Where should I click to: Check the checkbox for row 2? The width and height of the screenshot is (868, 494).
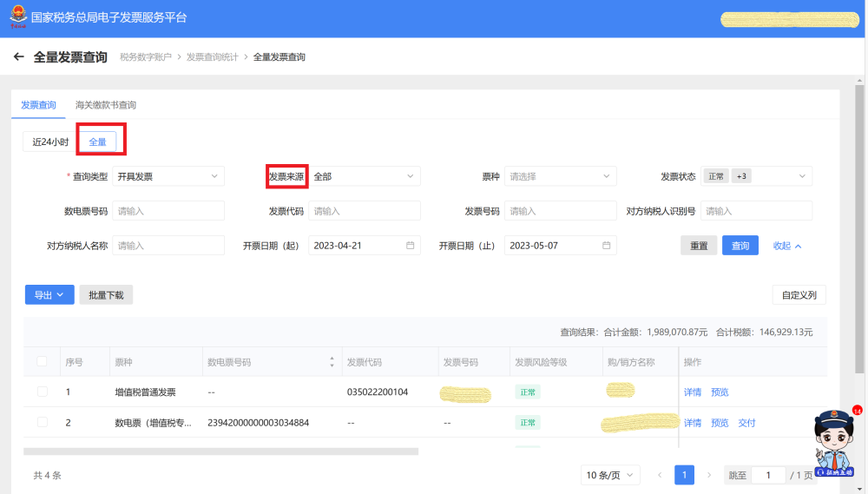pos(43,423)
